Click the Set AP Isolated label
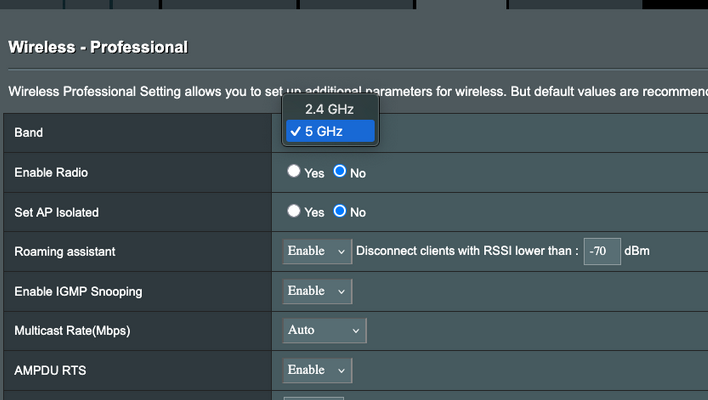Screen dimensions: 708x400 click(56, 212)
